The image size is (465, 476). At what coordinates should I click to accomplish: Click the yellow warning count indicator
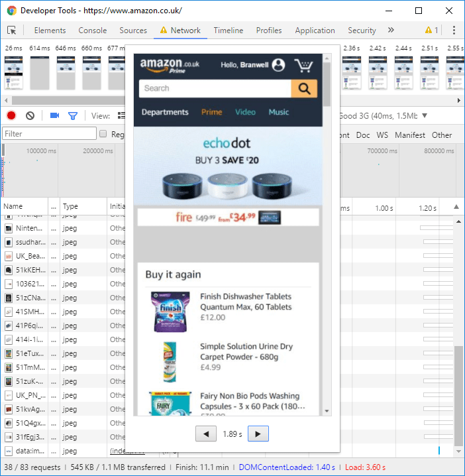(x=431, y=30)
